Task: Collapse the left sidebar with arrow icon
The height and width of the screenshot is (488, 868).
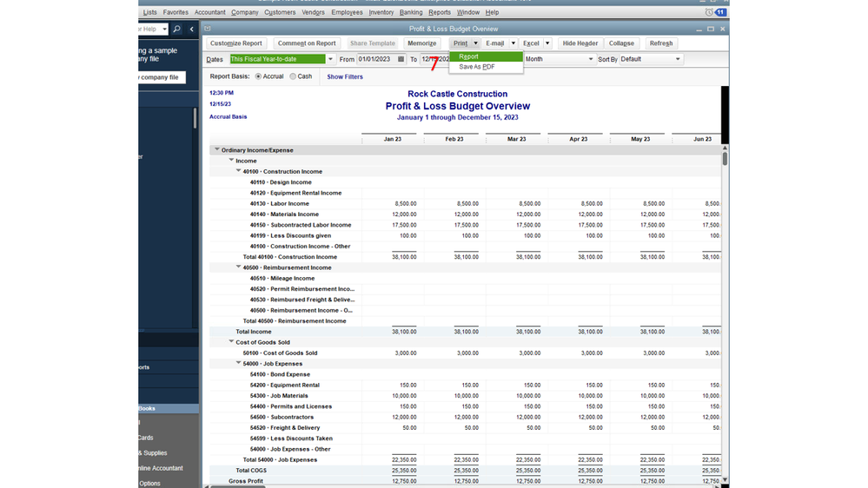Action: click(x=192, y=29)
